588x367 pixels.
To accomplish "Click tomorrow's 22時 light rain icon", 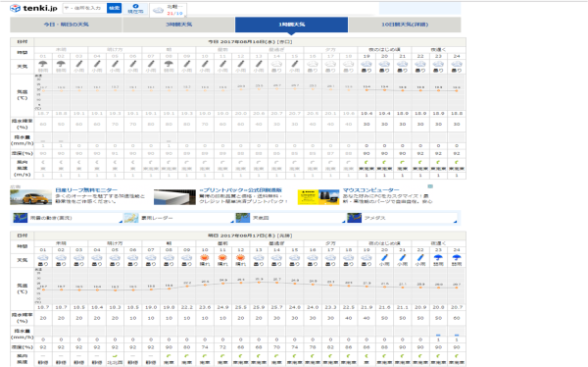I will 420,258.
